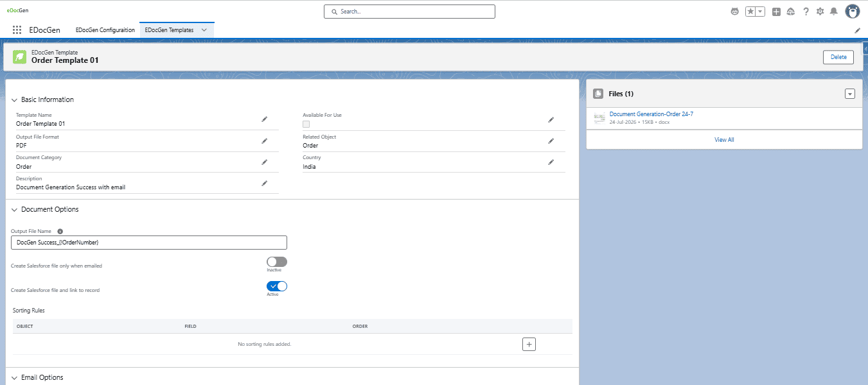
Task: Open the Setup gear icon
Action: pyautogui.click(x=820, y=12)
